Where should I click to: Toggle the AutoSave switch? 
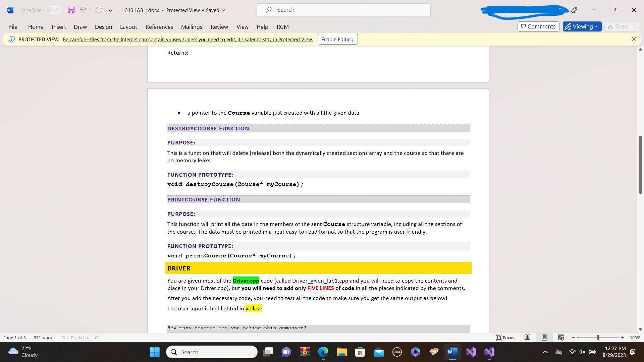click(53, 10)
